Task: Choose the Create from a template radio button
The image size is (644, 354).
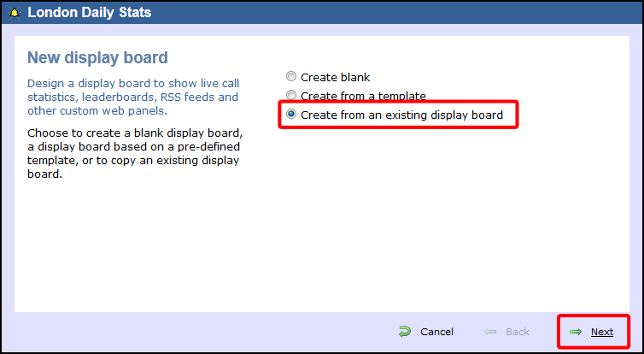Action: pyautogui.click(x=291, y=96)
